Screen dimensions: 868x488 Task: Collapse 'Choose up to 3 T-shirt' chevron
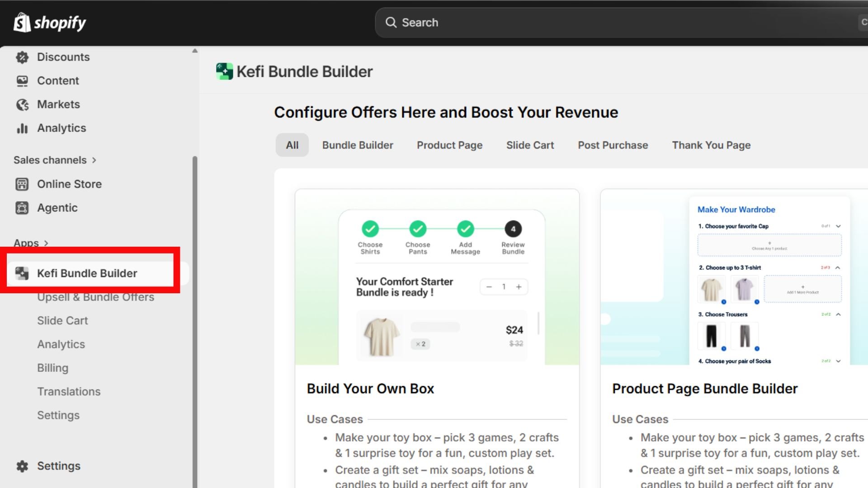tap(838, 267)
